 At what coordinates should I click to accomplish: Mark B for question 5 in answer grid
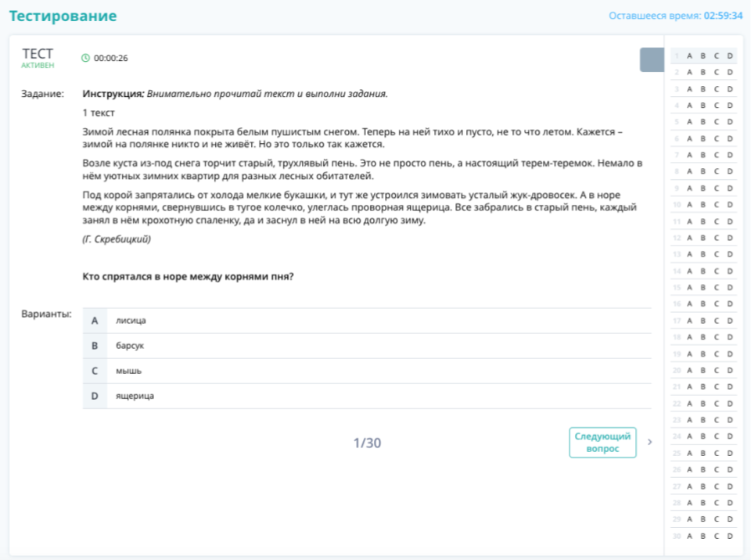pos(703,122)
